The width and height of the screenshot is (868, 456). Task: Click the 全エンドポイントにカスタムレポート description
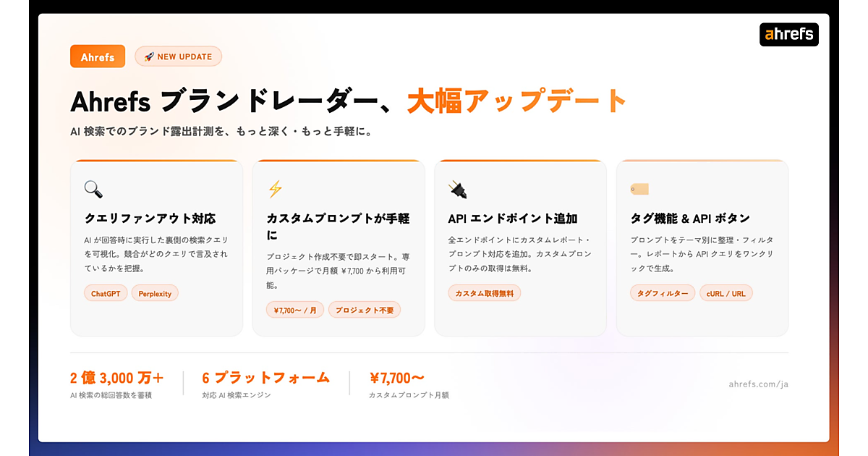tap(520, 254)
